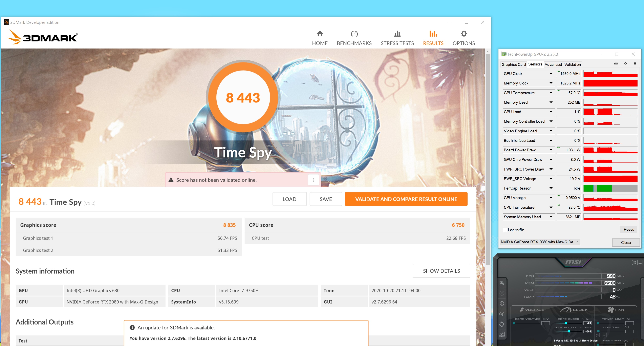Switch to the Advanced tab in GPU-Z
Screen dimensions: 644x346
[x=553, y=64]
